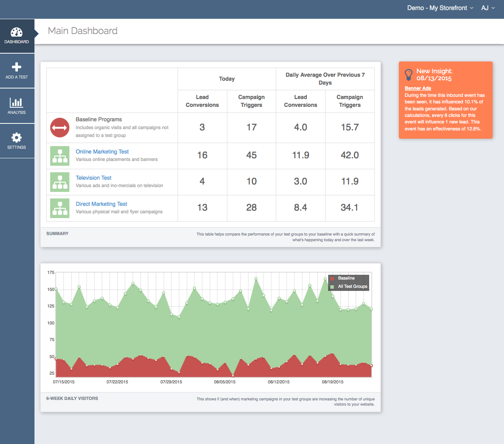Screen dimensions: 504x444
Task: Open the AJ user menu dropdown
Action: point(488,8)
